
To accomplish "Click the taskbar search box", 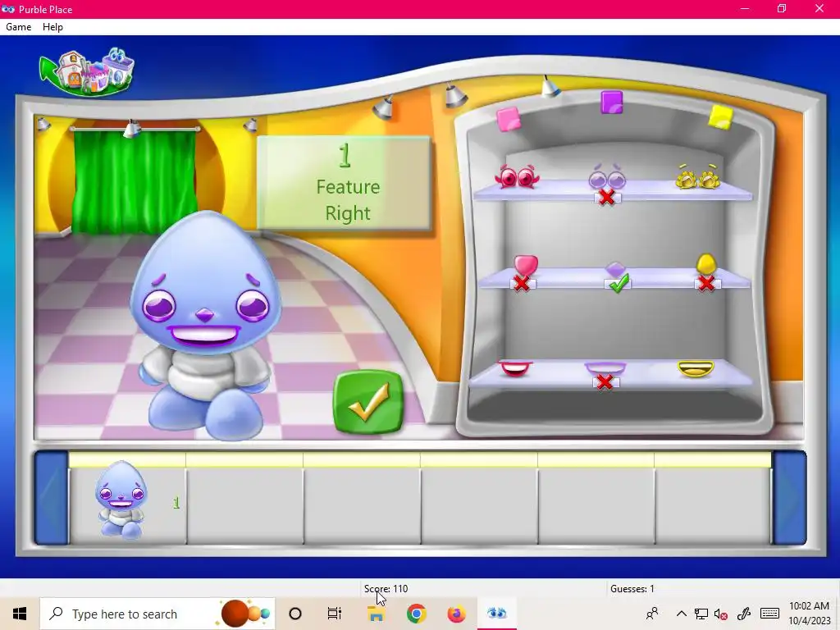I will [x=157, y=614].
